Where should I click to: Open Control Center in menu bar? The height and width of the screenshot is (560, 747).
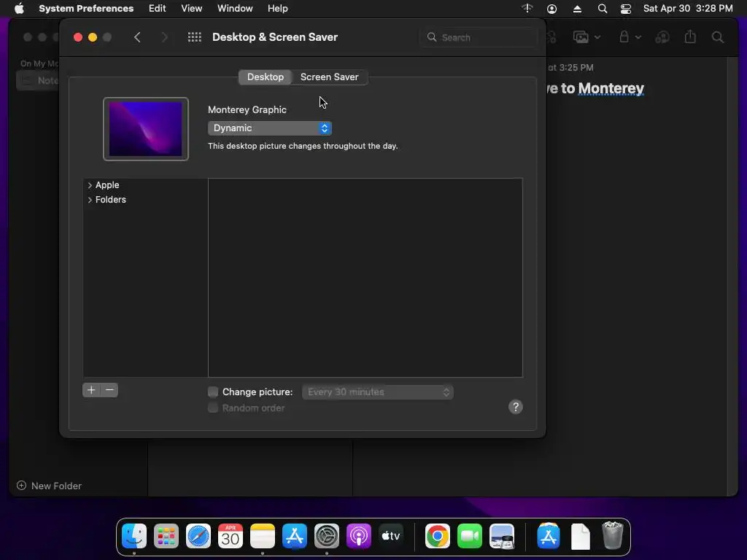tap(625, 9)
